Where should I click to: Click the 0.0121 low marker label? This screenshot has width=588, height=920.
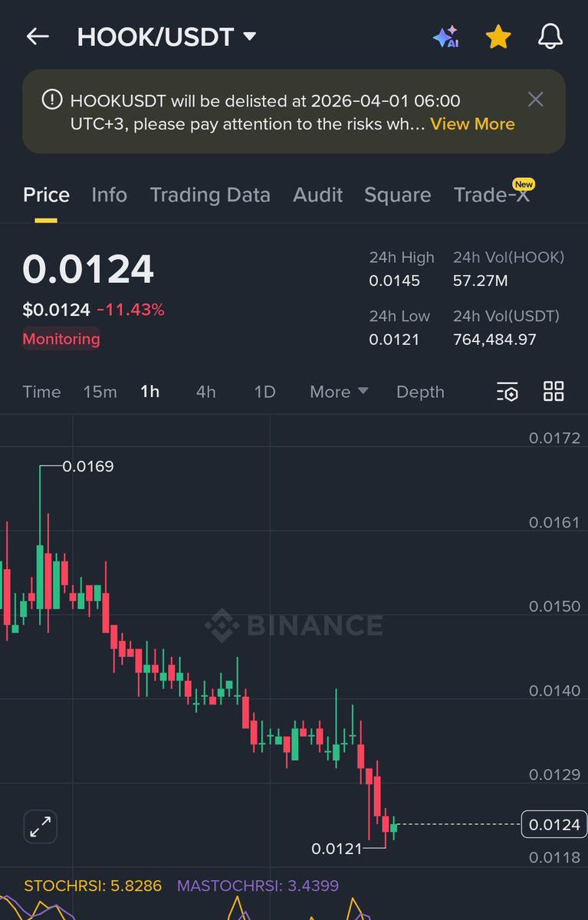pos(336,849)
